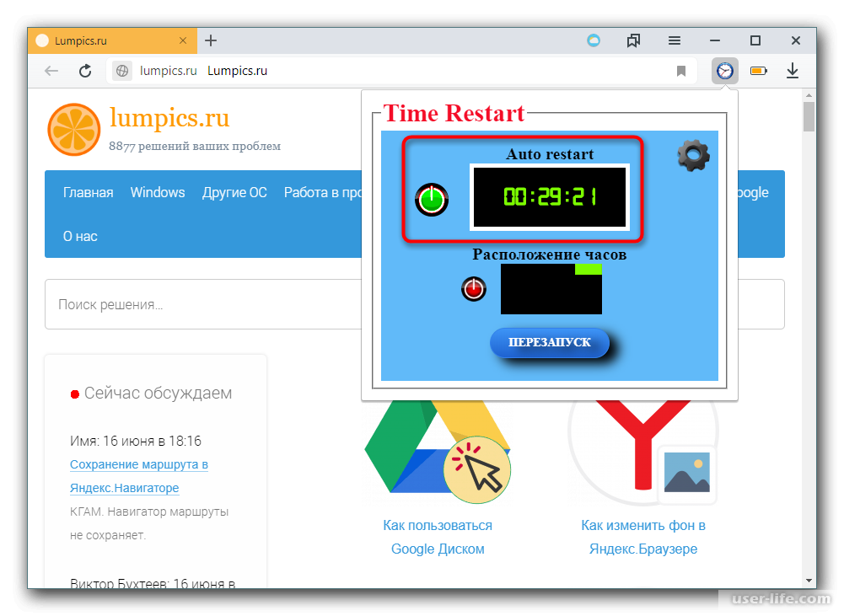Click the 8877 решений ваших проблем tagline

(195, 147)
